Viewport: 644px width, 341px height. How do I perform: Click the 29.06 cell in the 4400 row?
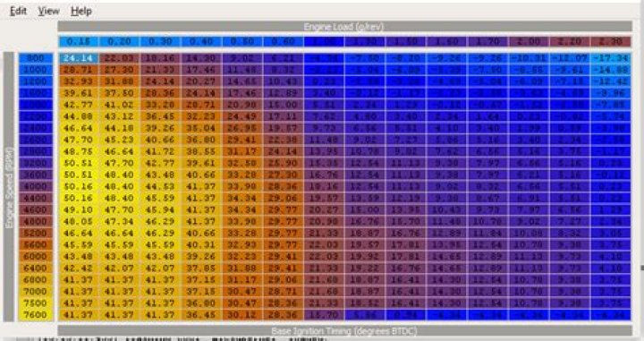[284, 198]
